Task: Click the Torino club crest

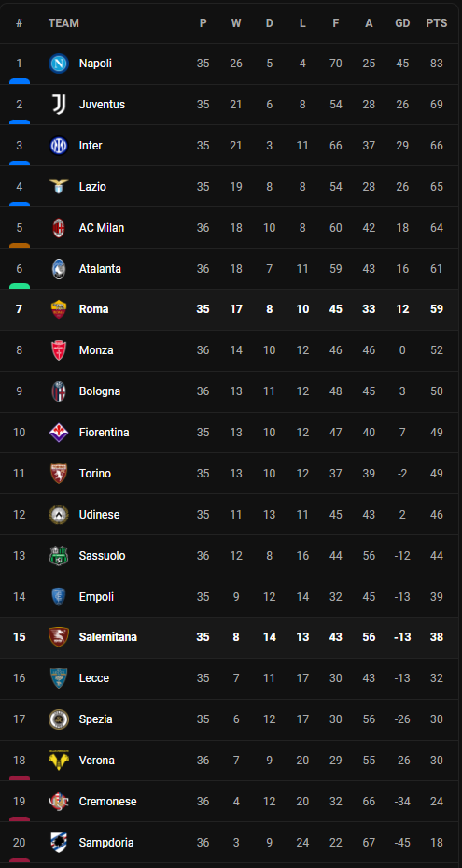Action: pyautogui.click(x=58, y=474)
